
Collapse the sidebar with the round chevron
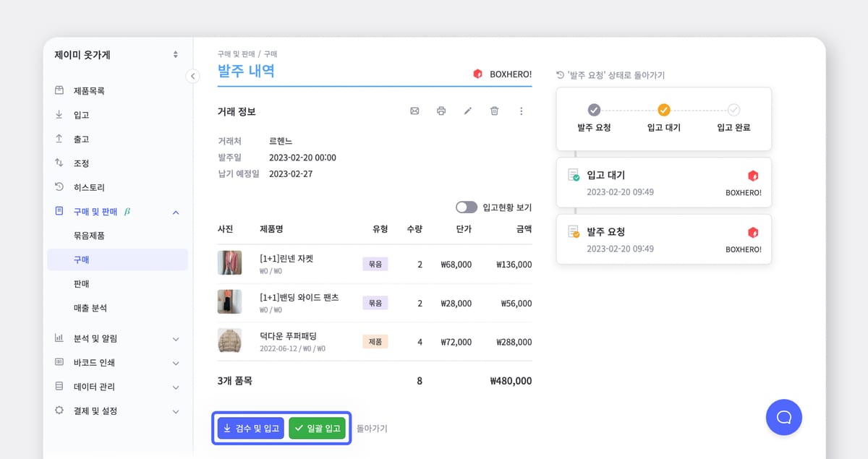[192, 75]
